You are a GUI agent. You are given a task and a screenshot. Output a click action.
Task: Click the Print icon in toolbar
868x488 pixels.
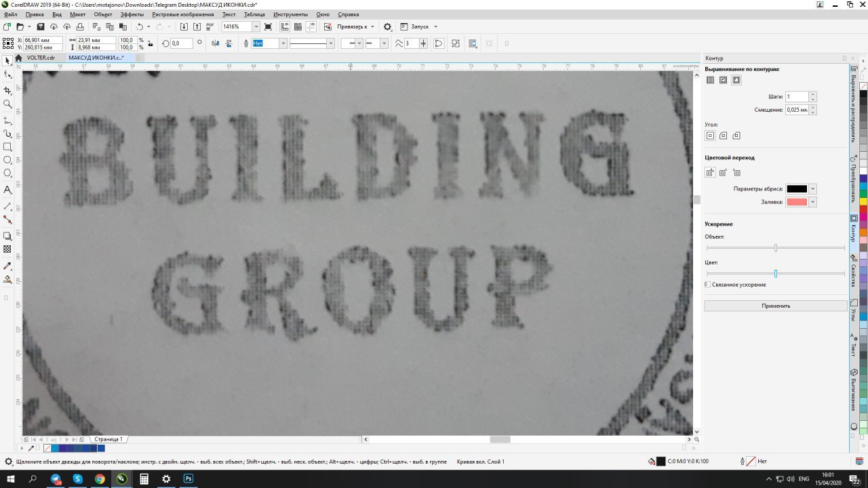[80, 26]
